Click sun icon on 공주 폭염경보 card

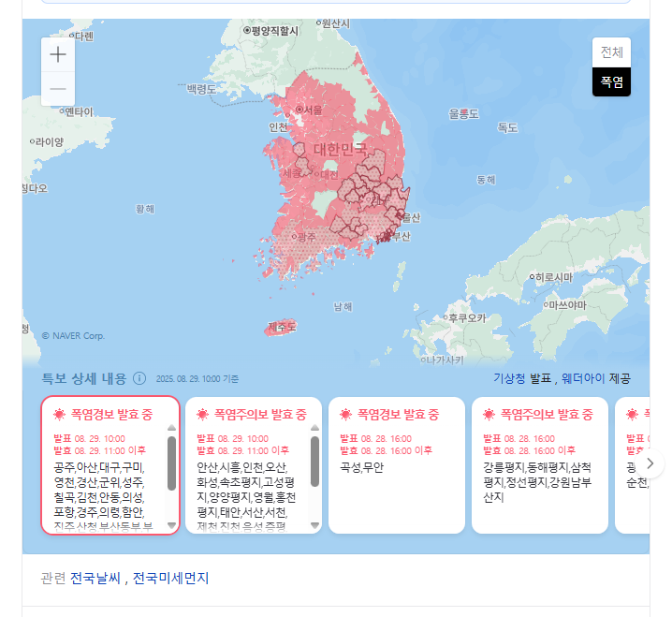(x=59, y=415)
